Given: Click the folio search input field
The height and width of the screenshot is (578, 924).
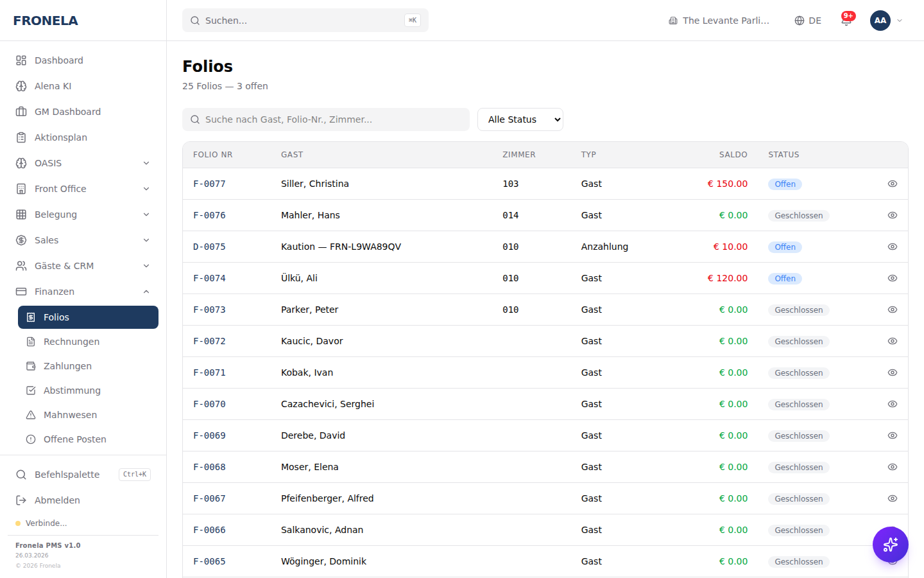Looking at the screenshot, I should point(326,119).
